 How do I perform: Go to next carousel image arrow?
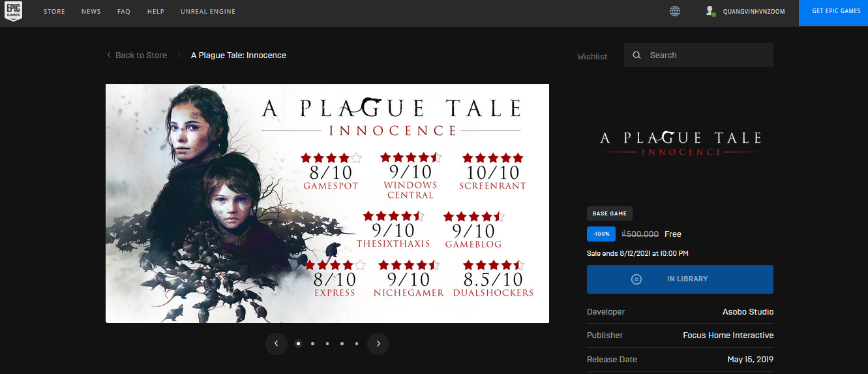(x=378, y=343)
